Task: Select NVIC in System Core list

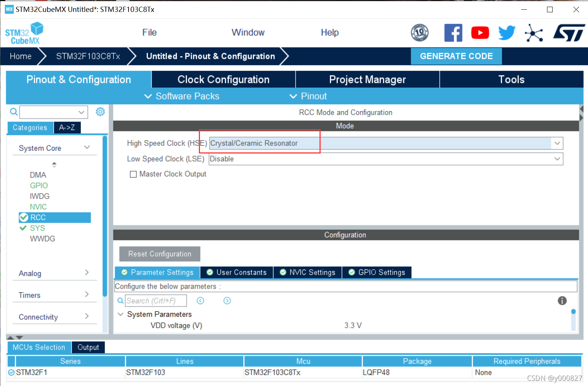Action: (x=38, y=207)
